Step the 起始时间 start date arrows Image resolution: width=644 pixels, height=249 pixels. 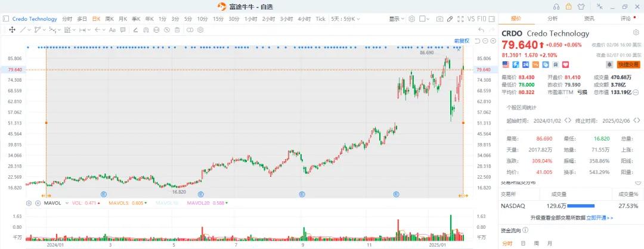tap(568, 120)
